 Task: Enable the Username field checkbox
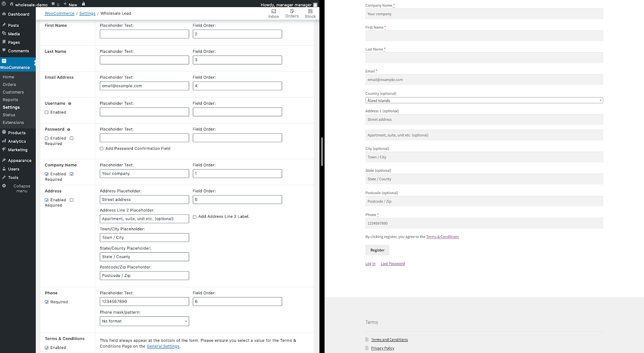pyautogui.click(x=47, y=112)
